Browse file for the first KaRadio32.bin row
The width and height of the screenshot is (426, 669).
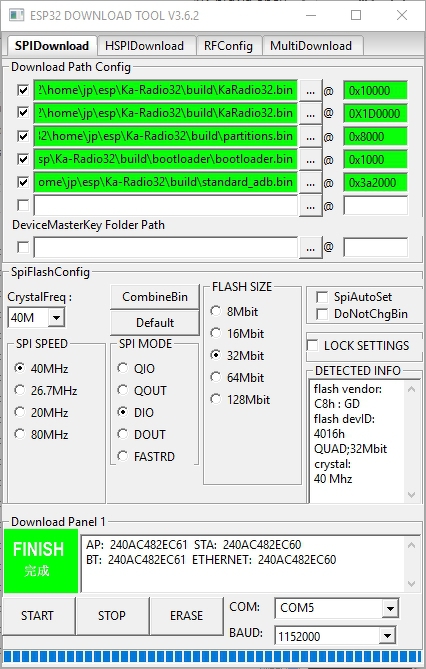(x=310, y=91)
